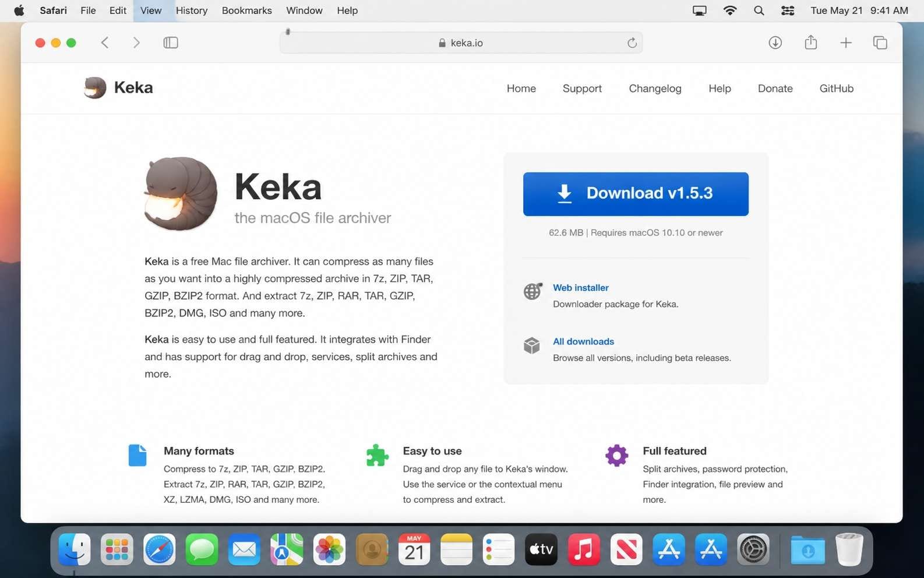
Task: Click the "the macOS file archiver" subtitle
Action: pyautogui.click(x=313, y=218)
